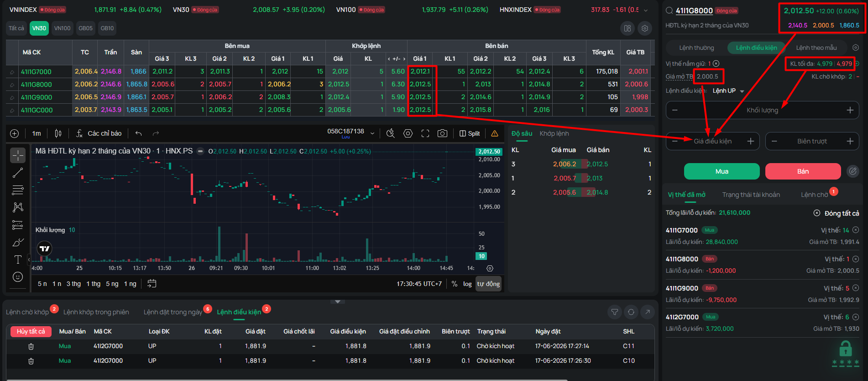Switch to Lệnh thường tab
The image size is (868, 381).
[x=696, y=48]
